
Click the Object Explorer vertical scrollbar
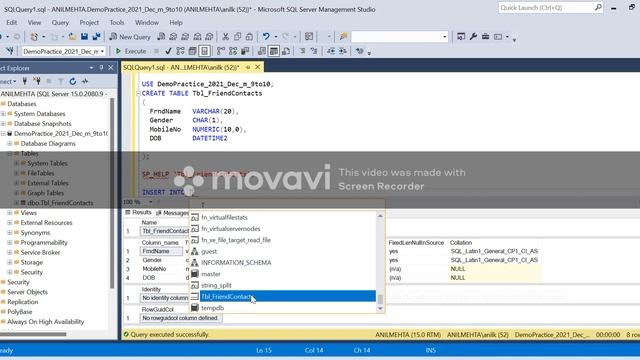[112, 193]
